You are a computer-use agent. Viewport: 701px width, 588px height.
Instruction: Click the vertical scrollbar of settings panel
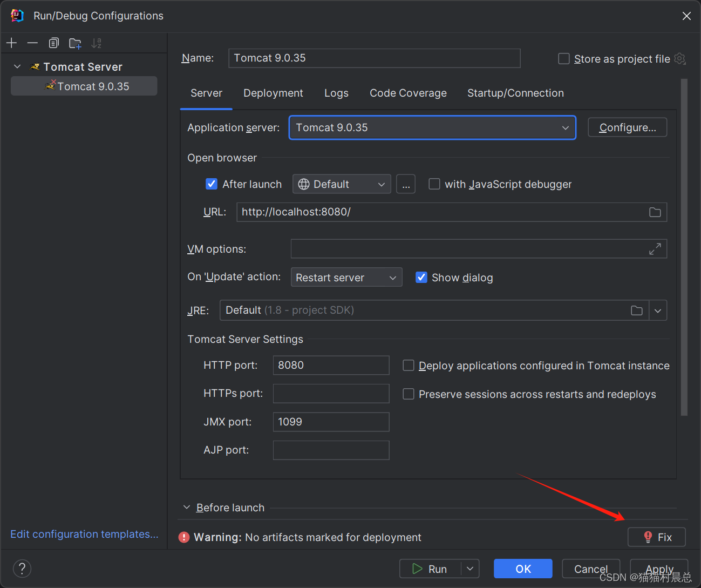[684, 247]
